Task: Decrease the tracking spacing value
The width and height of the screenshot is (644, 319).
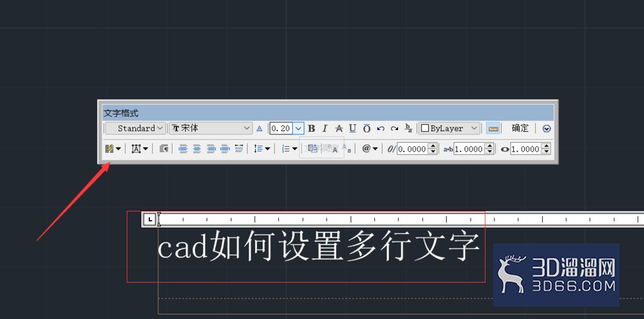Action: click(x=489, y=152)
